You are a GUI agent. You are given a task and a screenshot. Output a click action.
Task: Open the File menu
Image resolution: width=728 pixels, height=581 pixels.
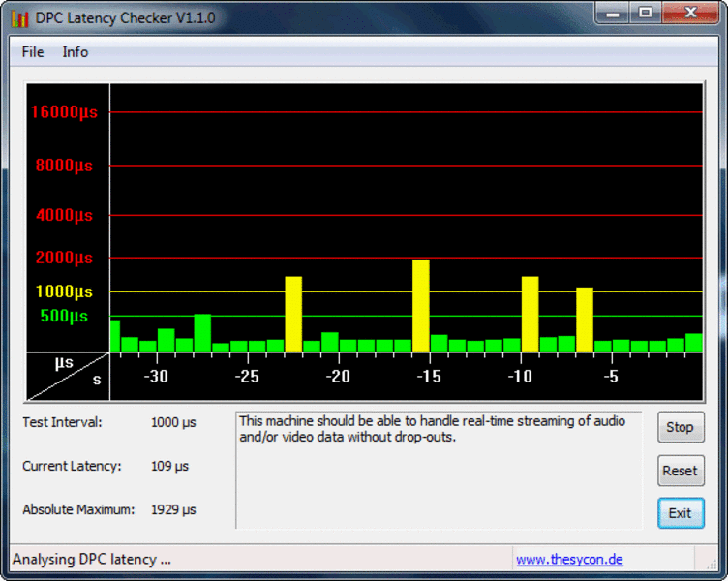(x=33, y=52)
